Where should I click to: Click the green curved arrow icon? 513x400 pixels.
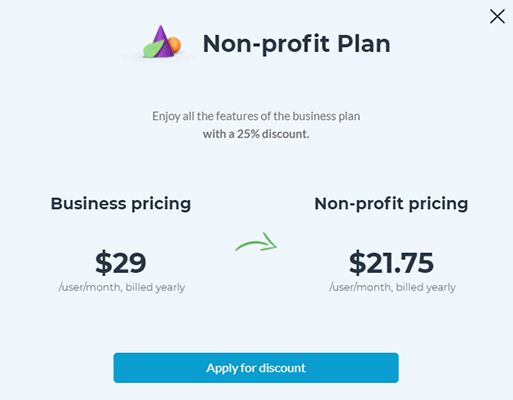(256, 242)
